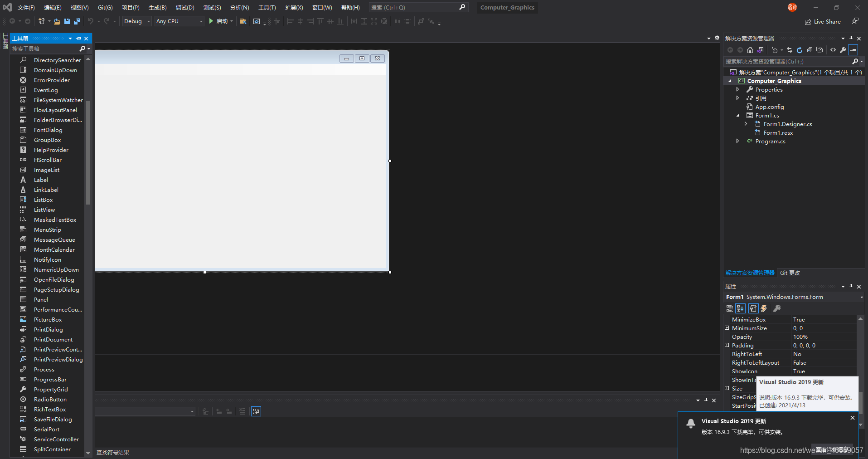Click the Events lightning bolt icon
The height and width of the screenshot is (459, 868).
click(x=764, y=308)
